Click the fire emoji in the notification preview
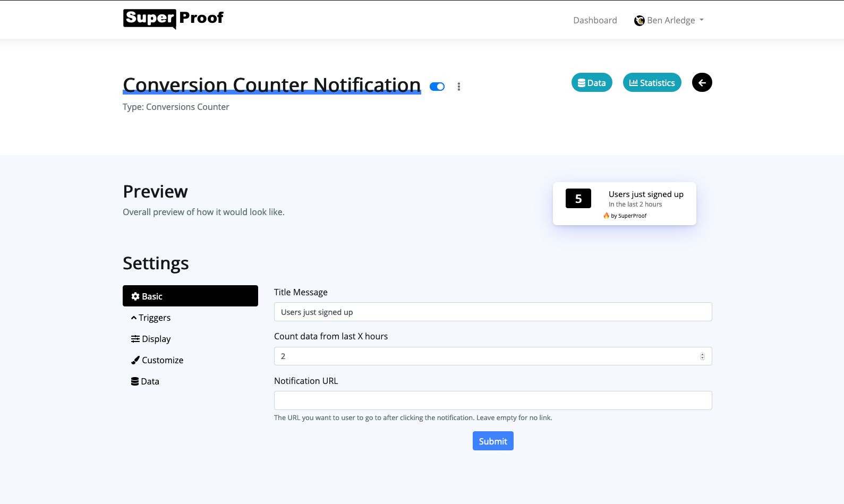Image resolution: width=844 pixels, height=504 pixels. (606, 216)
